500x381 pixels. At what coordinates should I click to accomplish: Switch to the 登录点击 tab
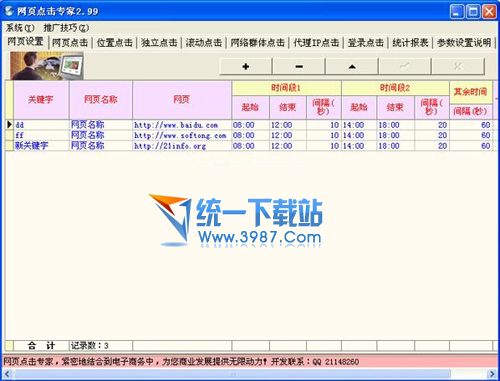(x=366, y=43)
